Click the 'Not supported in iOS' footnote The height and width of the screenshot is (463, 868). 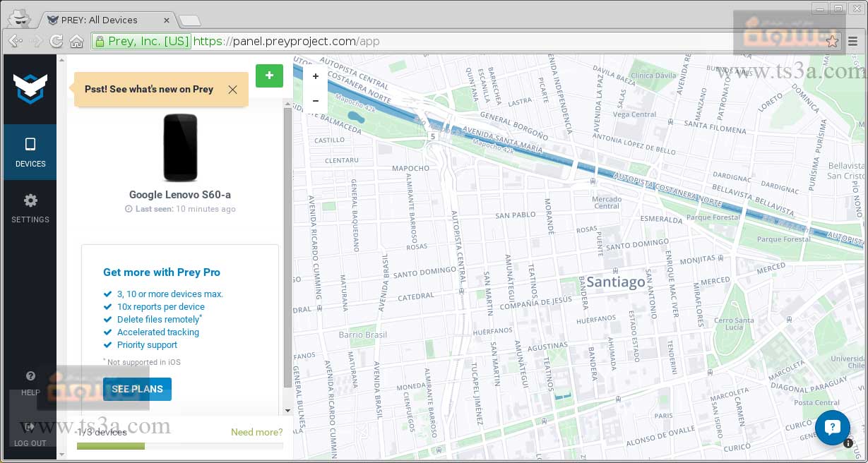tap(143, 362)
